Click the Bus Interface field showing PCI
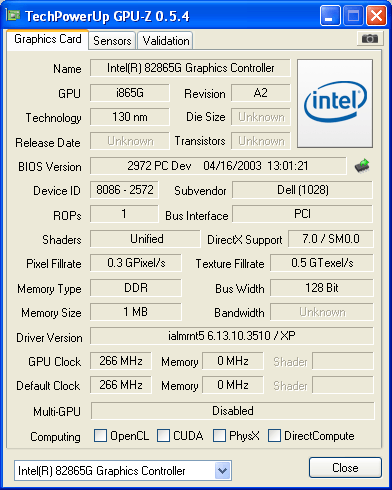 [x=302, y=214]
